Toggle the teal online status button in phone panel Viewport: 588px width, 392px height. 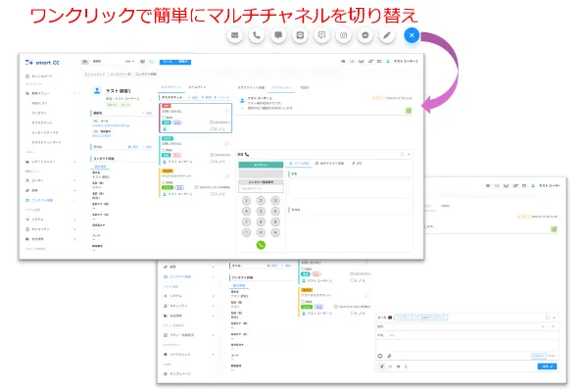[261, 165]
